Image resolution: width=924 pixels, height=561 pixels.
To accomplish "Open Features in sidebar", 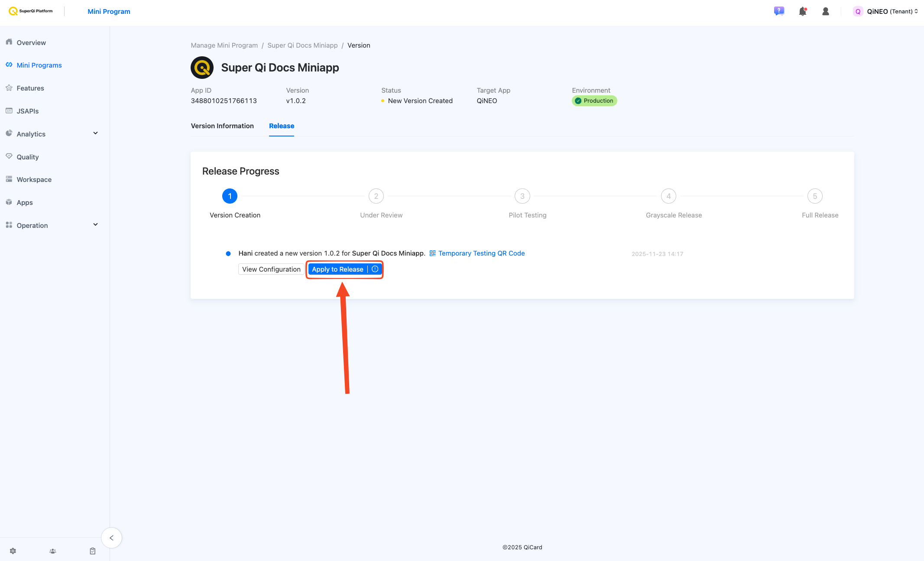I will pyautogui.click(x=30, y=88).
